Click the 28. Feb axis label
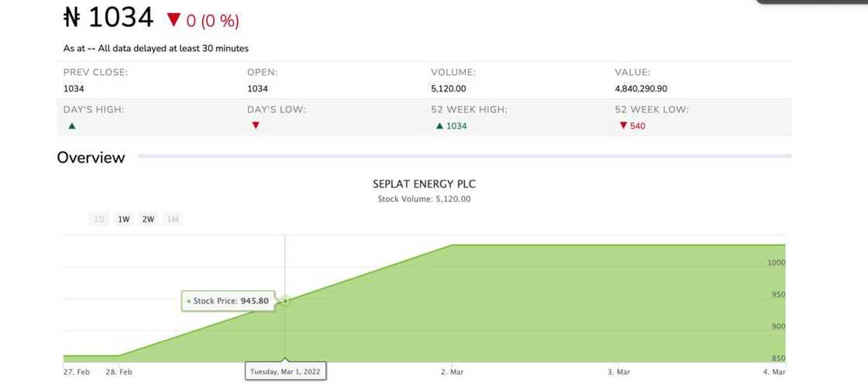The width and height of the screenshot is (868, 392). (x=119, y=372)
